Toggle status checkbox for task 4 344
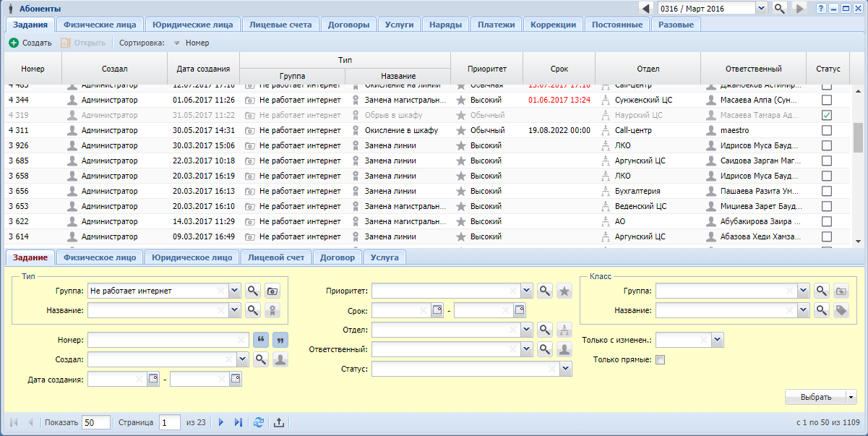The image size is (868, 436). (827, 100)
